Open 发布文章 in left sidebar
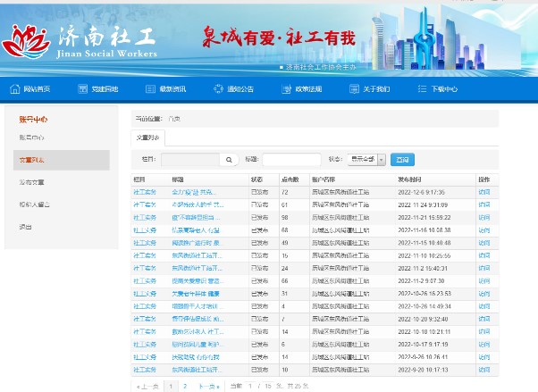The height and width of the screenshot is (392, 538). [x=32, y=182]
